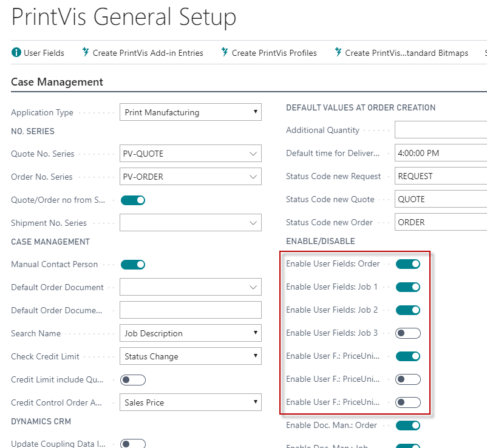Click the User Fields info icon

click(16, 52)
